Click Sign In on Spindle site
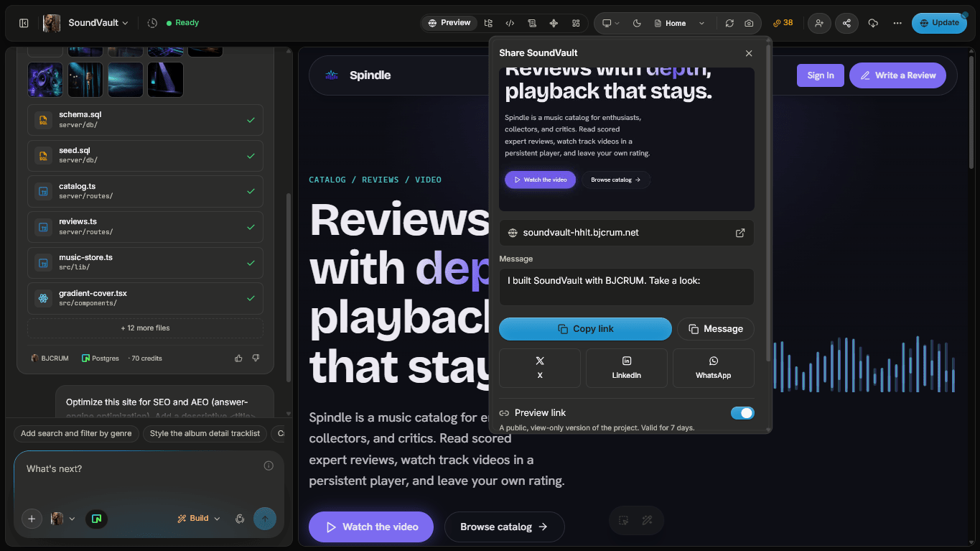 pyautogui.click(x=821, y=75)
